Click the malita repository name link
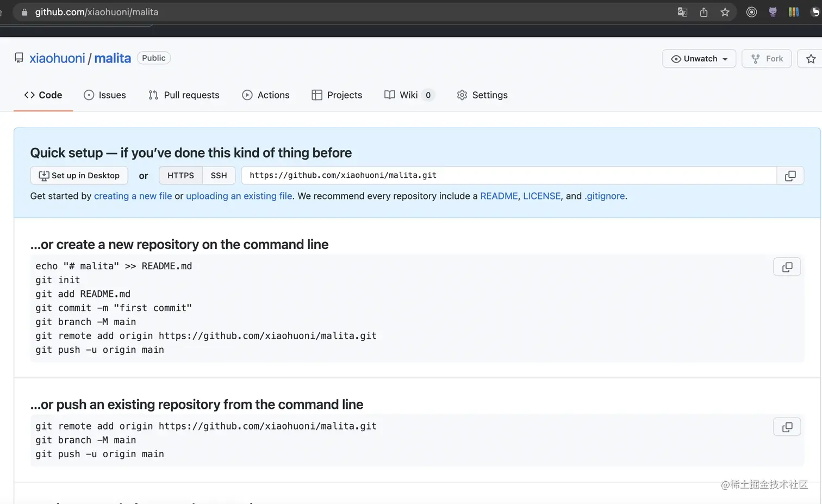Viewport: 822px width, 504px height. pyautogui.click(x=113, y=58)
